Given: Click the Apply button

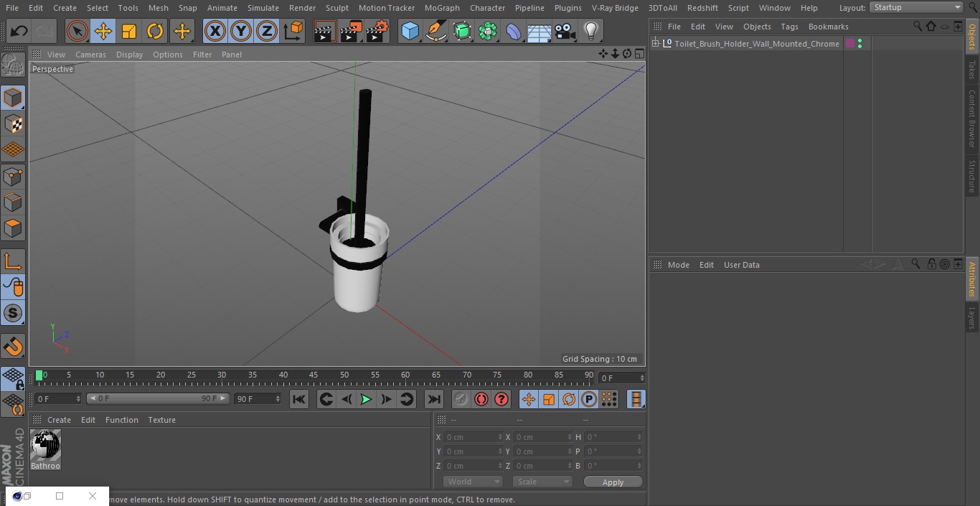Looking at the screenshot, I should point(613,482).
